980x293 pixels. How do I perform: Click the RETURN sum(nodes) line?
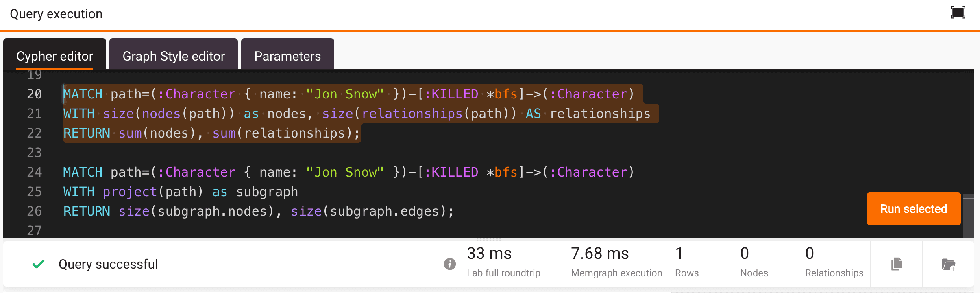[x=211, y=133]
